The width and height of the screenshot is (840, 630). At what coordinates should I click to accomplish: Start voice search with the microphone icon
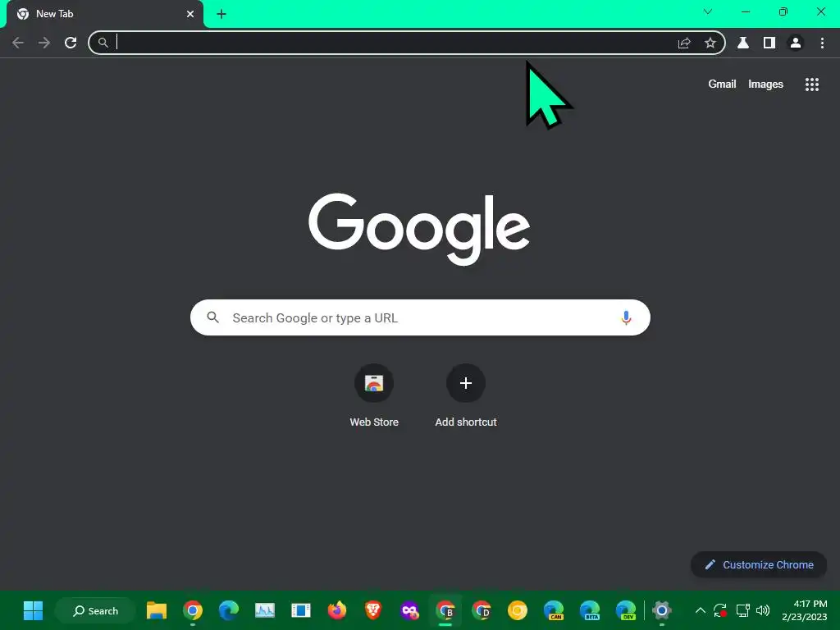625,317
